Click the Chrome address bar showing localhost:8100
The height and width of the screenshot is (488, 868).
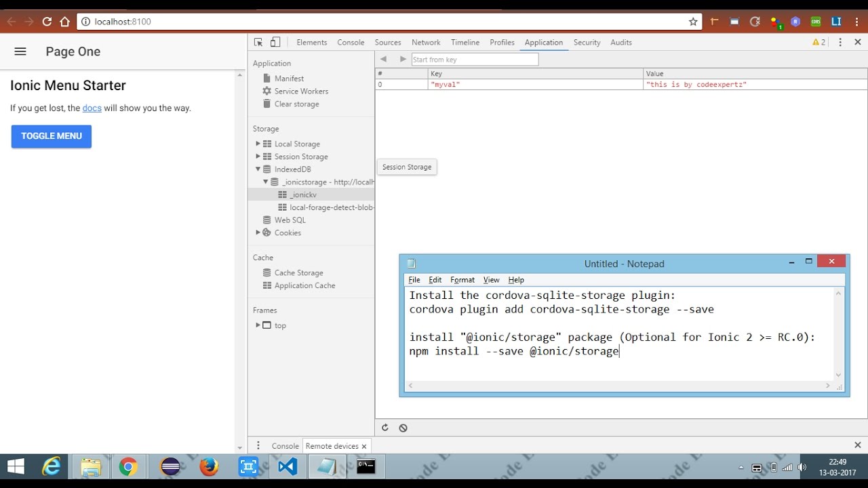coord(390,22)
